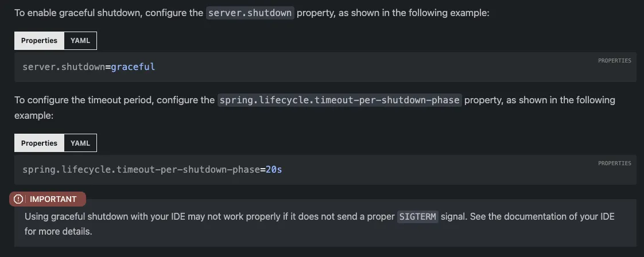The image size is (644, 257).
Task: Click the 'Using graceful shutdown with your IDE' note
Action: pyautogui.click(x=320, y=224)
